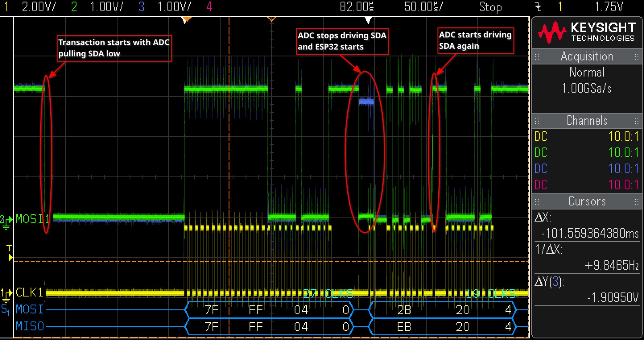This screenshot has width=644, height=340.
Task: Open the Cursors panel header
Action: 587,201
